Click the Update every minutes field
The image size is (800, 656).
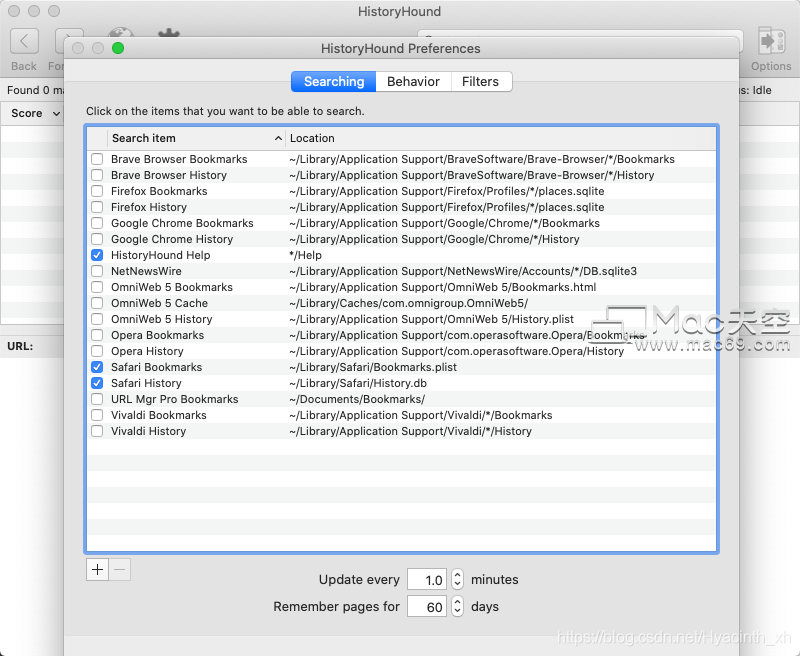point(427,579)
